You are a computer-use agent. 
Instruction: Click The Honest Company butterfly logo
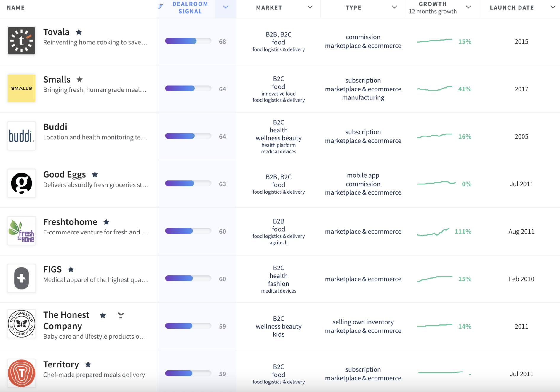pyautogui.click(x=21, y=324)
